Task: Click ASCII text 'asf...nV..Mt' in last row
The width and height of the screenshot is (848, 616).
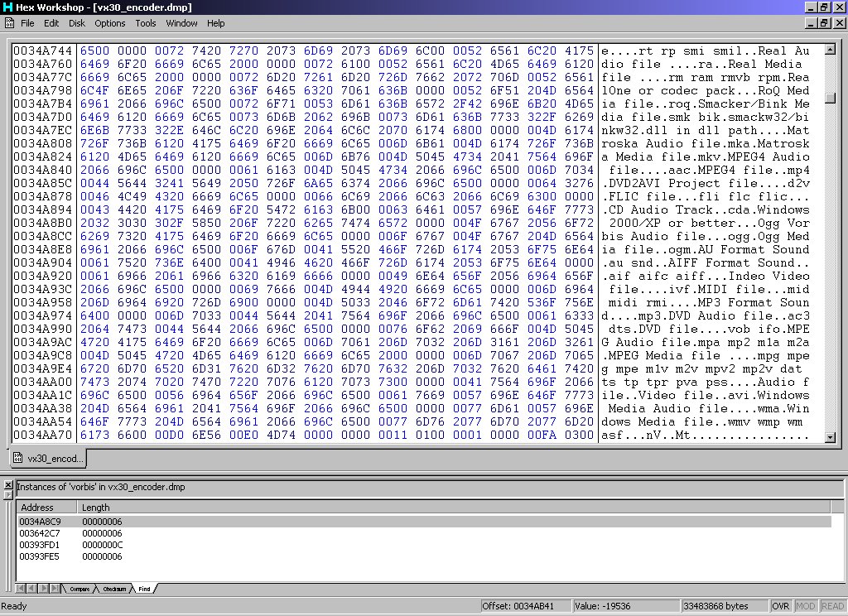Action: 646,436
